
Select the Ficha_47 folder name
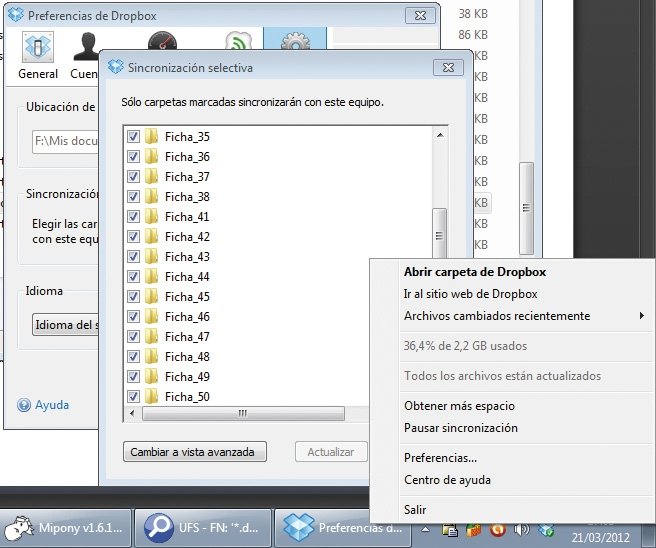tap(187, 337)
